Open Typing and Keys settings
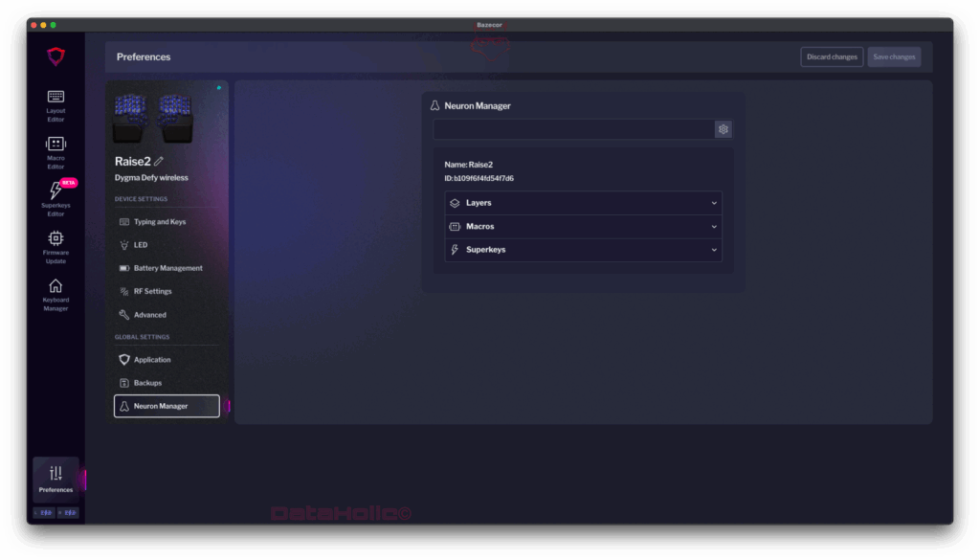The height and width of the screenshot is (560, 980). click(x=159, y=222)
